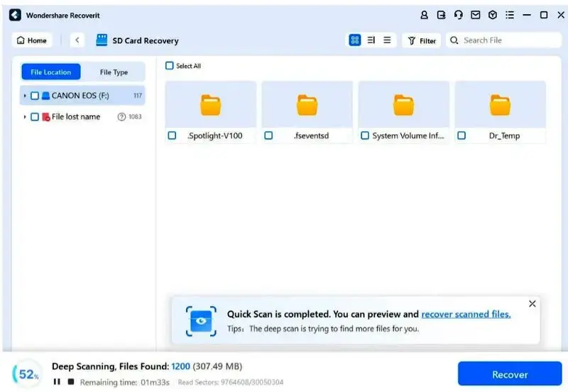Check the Select All checkbox

point(169,65)
